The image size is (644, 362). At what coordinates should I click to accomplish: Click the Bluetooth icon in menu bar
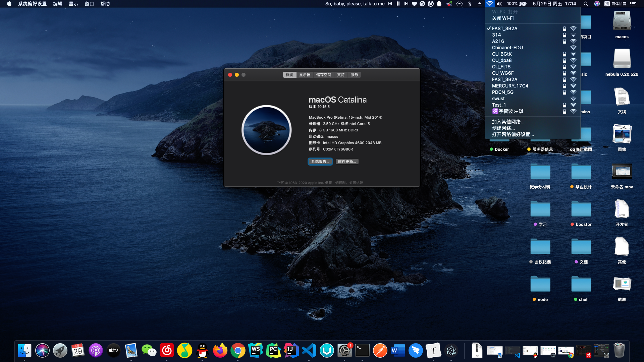pos(470,4)
